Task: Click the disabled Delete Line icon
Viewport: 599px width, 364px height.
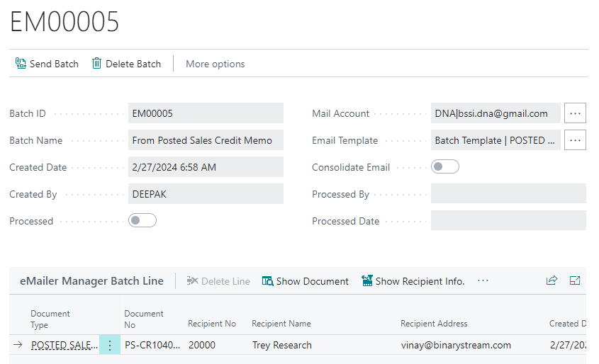Action: pos(192,281)
